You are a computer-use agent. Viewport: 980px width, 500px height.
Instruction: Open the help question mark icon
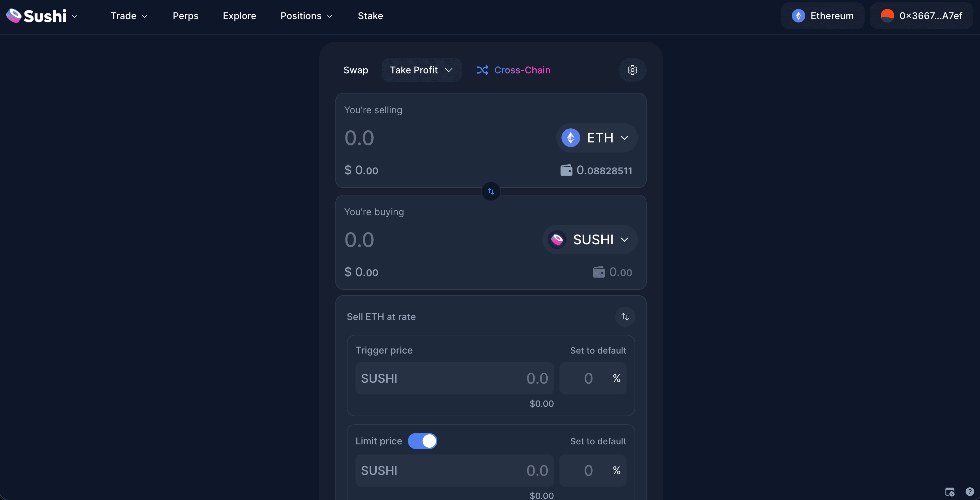(x=970, y=491)
